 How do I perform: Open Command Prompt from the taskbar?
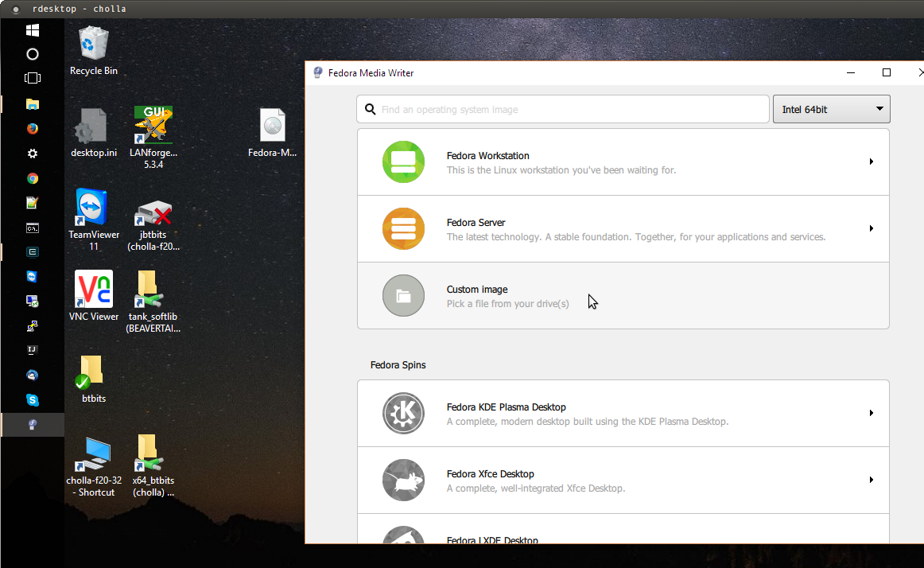click(33, 228)
